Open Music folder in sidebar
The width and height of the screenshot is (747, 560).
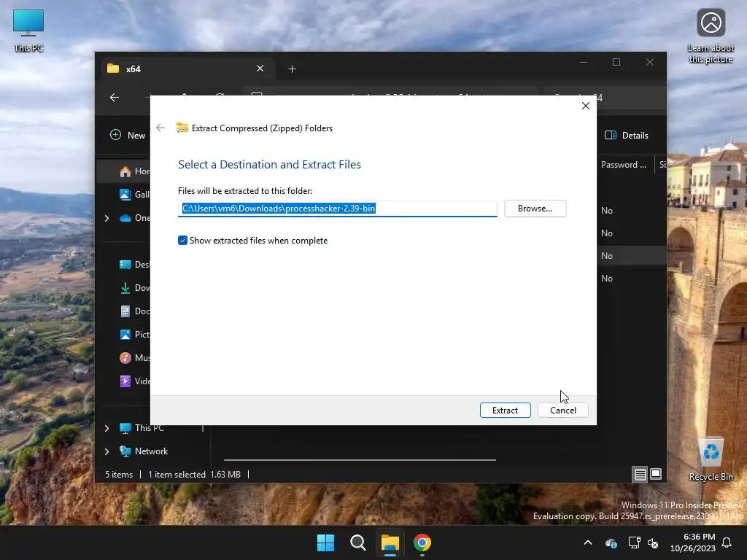tap(135, 357)
